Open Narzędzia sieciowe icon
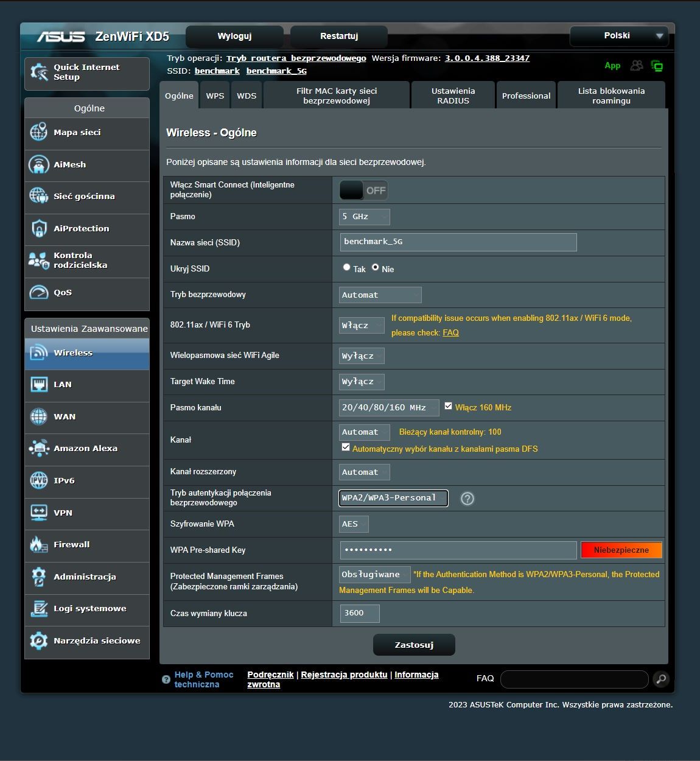The width and height of the screenshot is (700, 761). click(x=39, y=640)
